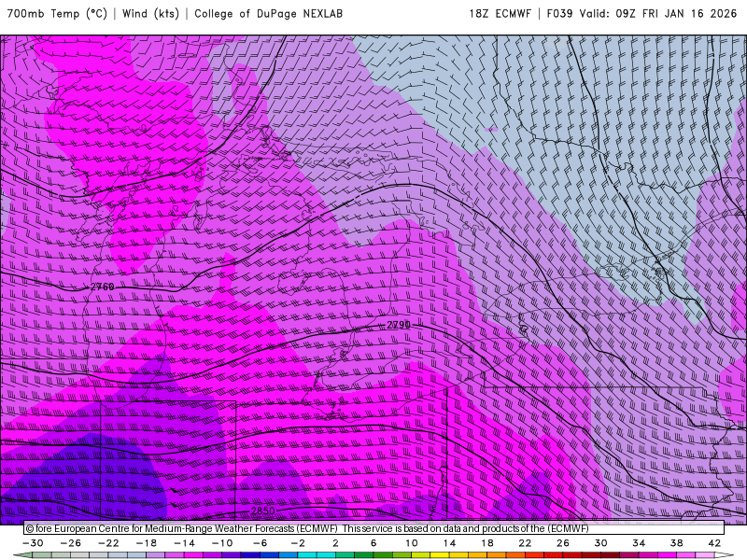Click the −22 colorbar scale value

[x=108, y=543]
